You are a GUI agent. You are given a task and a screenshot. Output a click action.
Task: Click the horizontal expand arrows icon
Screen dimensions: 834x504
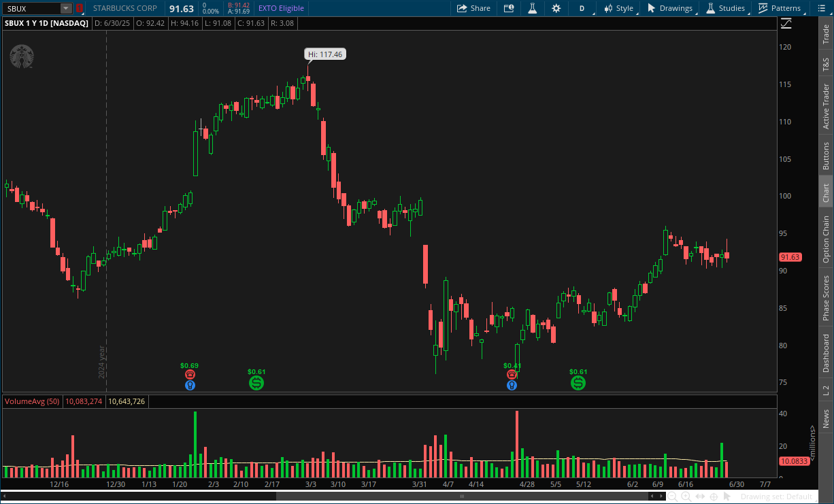(x=700, y=497)
